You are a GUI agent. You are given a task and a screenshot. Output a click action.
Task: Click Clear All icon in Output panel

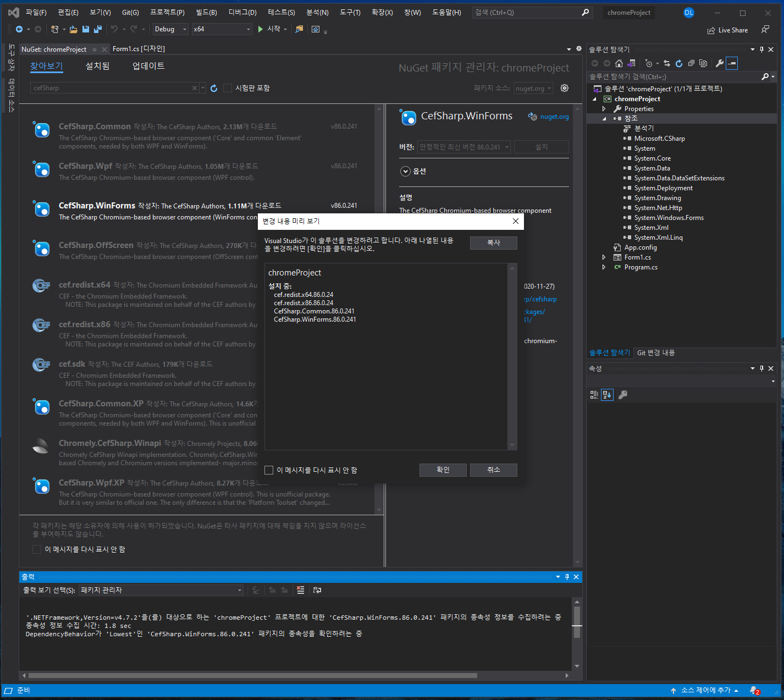(x=300, y=590)
